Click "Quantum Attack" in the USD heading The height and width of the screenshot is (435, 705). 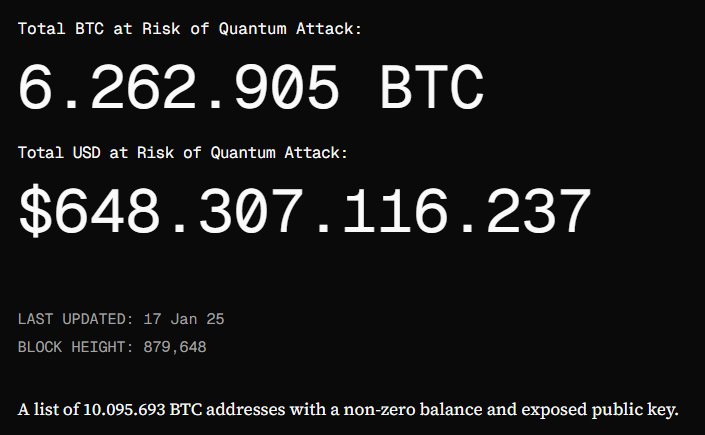pyautogui.click(x=279, y=152)
